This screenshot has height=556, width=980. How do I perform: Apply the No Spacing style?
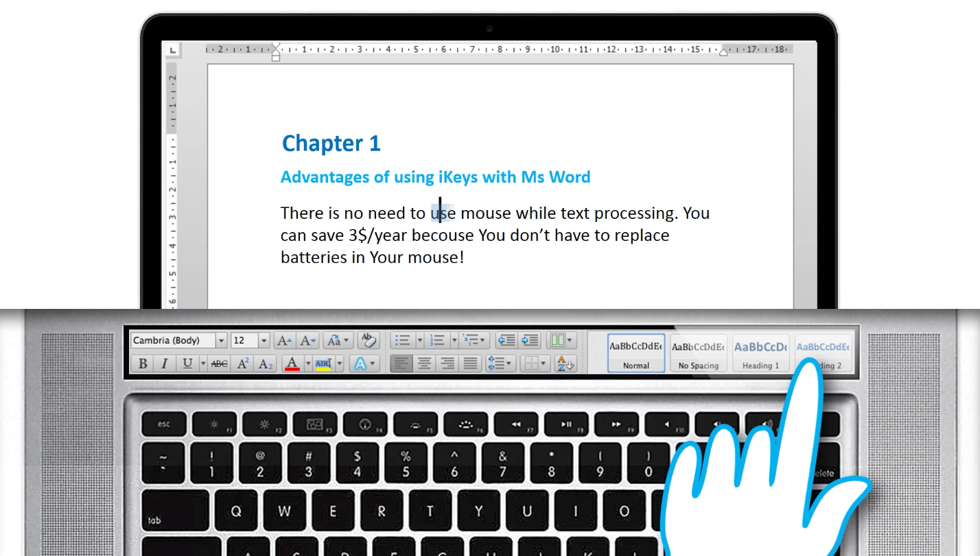[698, 353]
